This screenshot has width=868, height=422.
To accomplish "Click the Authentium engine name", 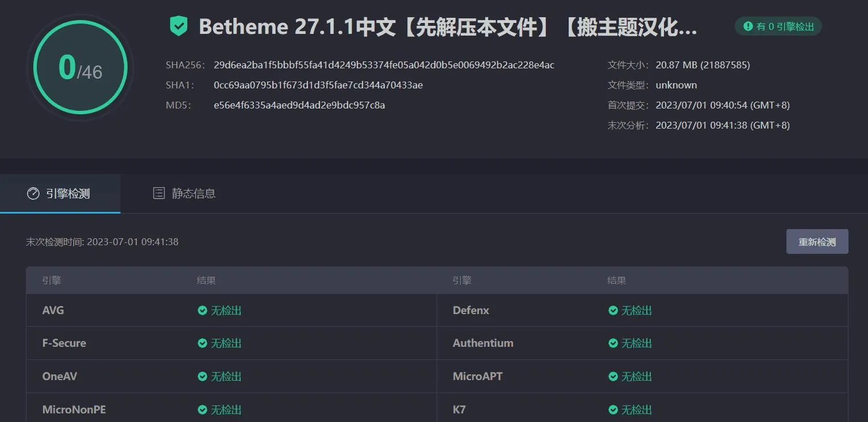I will [x=483, y=343].
